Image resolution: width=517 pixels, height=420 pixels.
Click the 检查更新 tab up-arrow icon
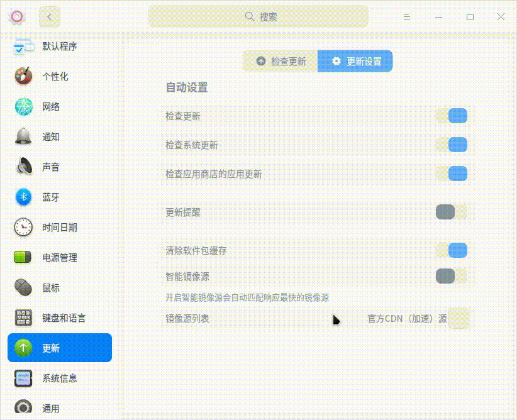click(x=261, y=61)
